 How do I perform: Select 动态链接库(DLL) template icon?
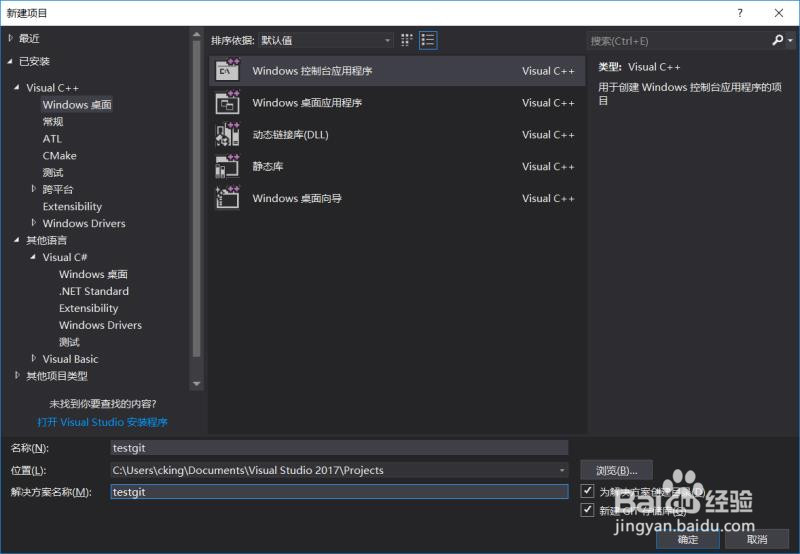pyautogui.click(x=227, y=134)
